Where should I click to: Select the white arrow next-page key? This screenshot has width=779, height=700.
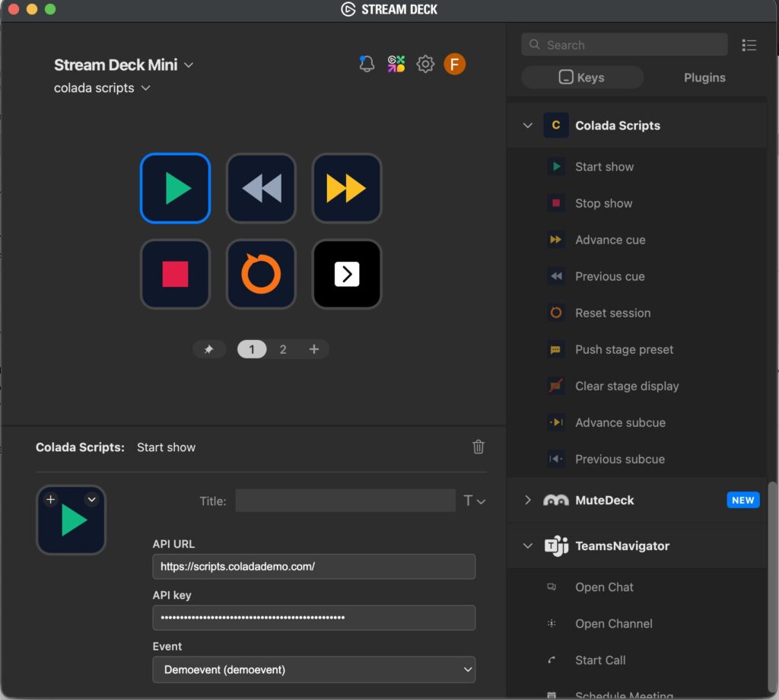click(x=347, y=274)
